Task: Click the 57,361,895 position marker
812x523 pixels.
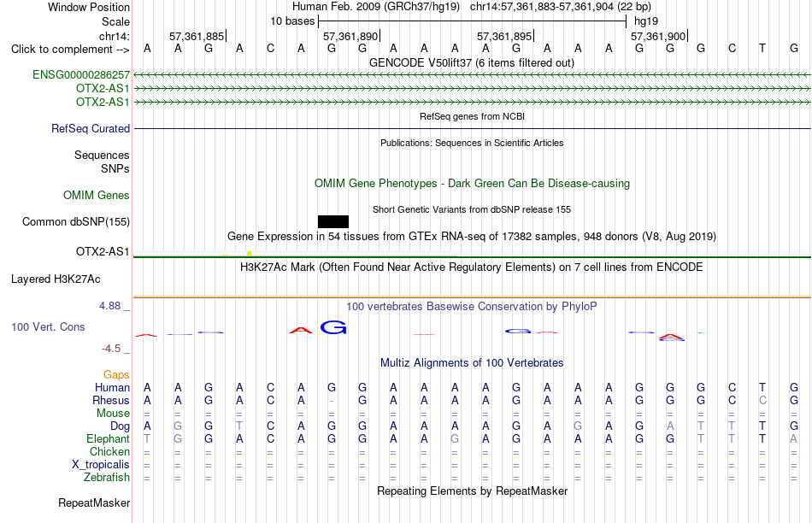Action: 504,36
